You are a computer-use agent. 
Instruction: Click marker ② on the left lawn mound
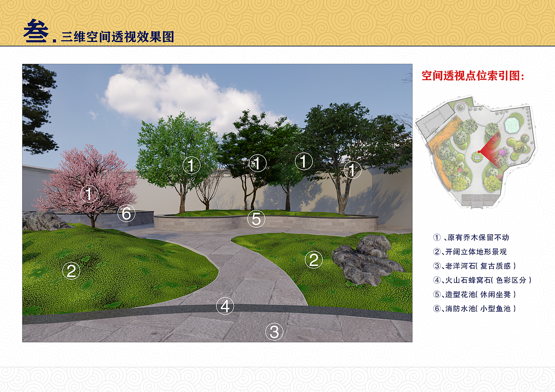pos(71,271)
